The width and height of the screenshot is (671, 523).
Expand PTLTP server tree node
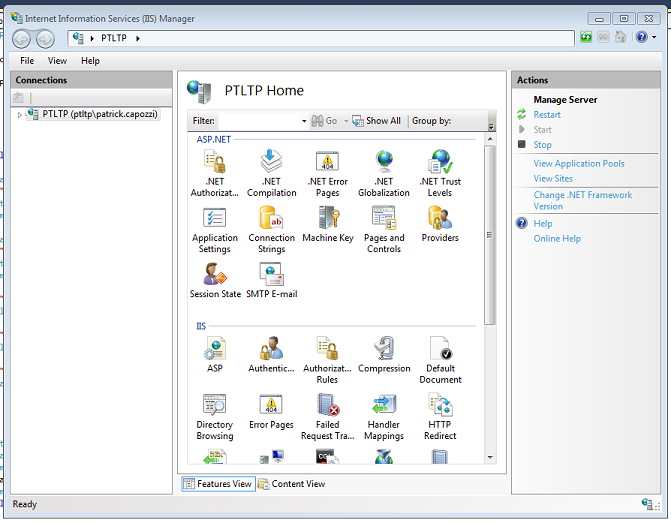(x=19, y=115)
